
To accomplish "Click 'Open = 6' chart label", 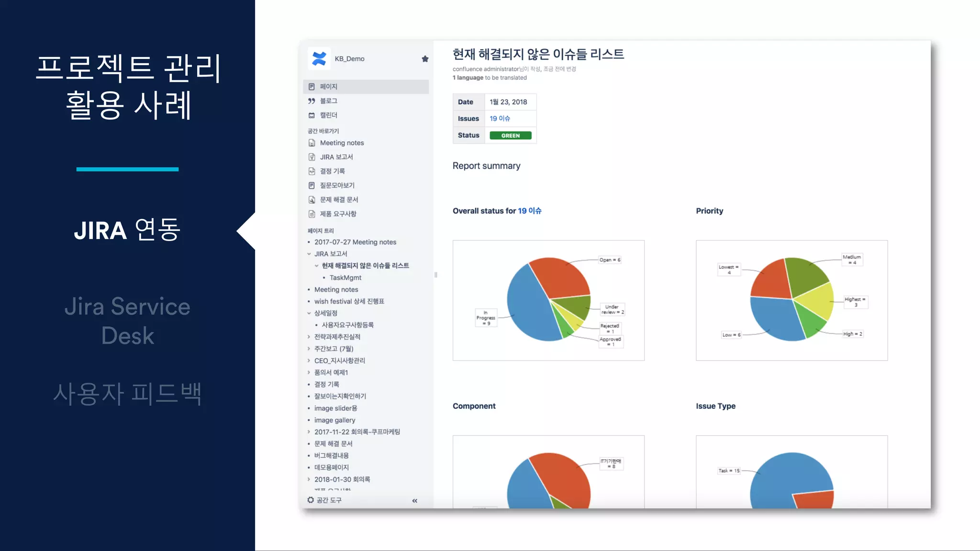I will click(x=610, y=260).
